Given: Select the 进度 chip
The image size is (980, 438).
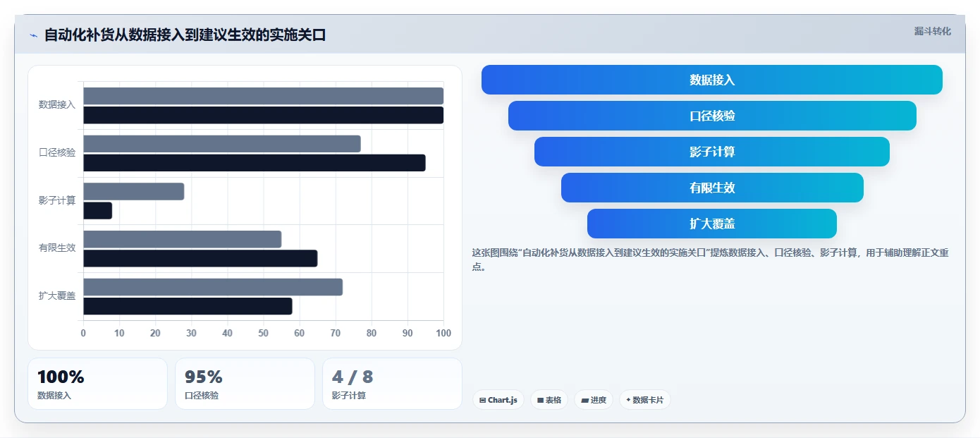Looking at the screenshot, I should pyautogui.click(x=594, y=400).
